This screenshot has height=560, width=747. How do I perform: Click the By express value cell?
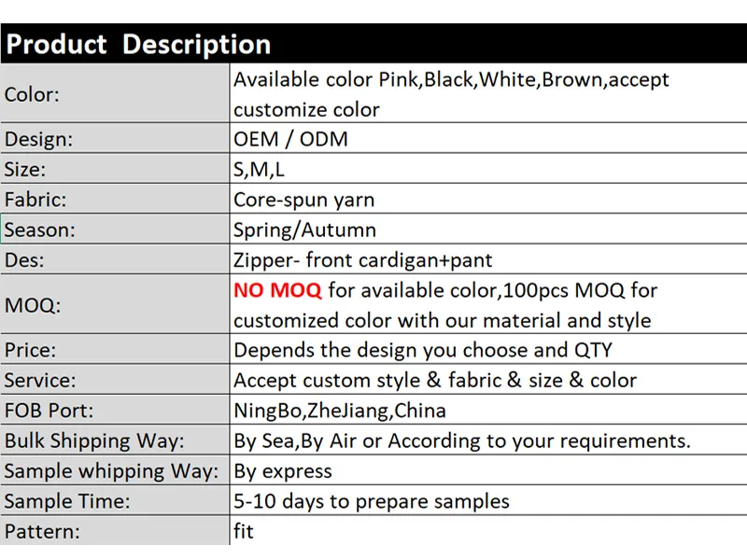pos(487,470)
